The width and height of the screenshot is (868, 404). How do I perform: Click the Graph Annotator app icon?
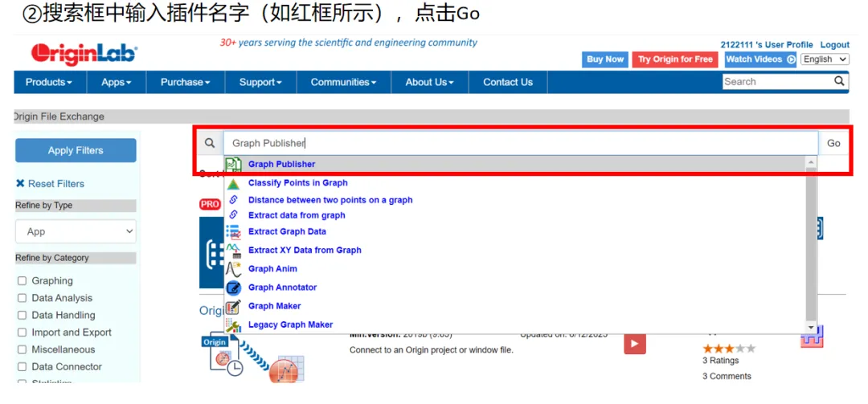[x=234, y=288]
